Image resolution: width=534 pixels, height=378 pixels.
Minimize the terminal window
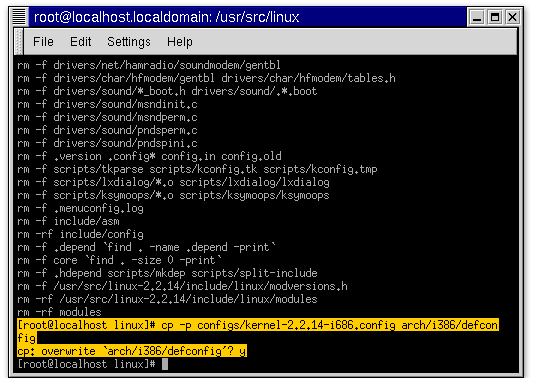pyautogui.click(x=477, y=17)
